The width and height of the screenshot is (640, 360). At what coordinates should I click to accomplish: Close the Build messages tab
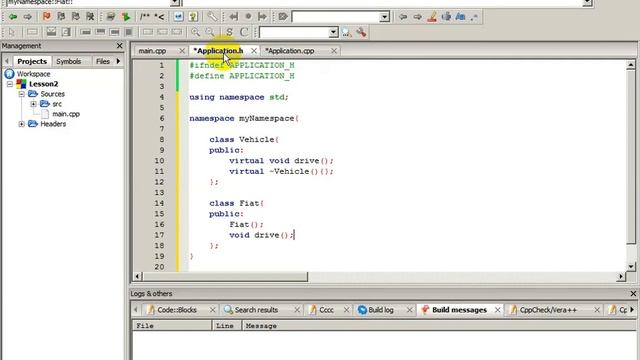(x=498, y=310)
